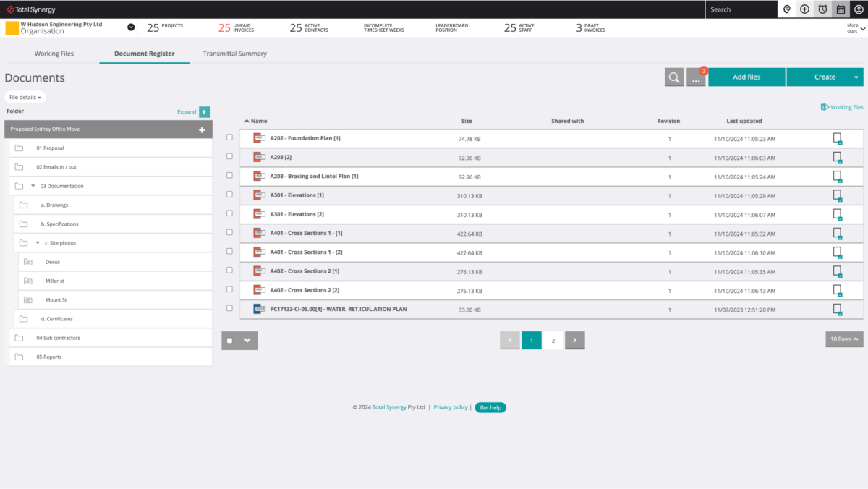Open the timesheet timer icon in top bar
The image size is (868, 489).
[x=822, y=9]
